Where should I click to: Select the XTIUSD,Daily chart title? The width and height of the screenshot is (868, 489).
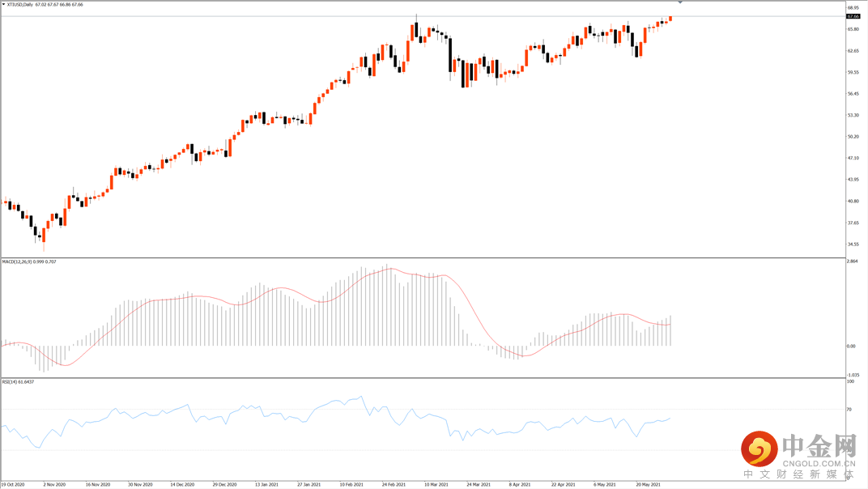20,4
